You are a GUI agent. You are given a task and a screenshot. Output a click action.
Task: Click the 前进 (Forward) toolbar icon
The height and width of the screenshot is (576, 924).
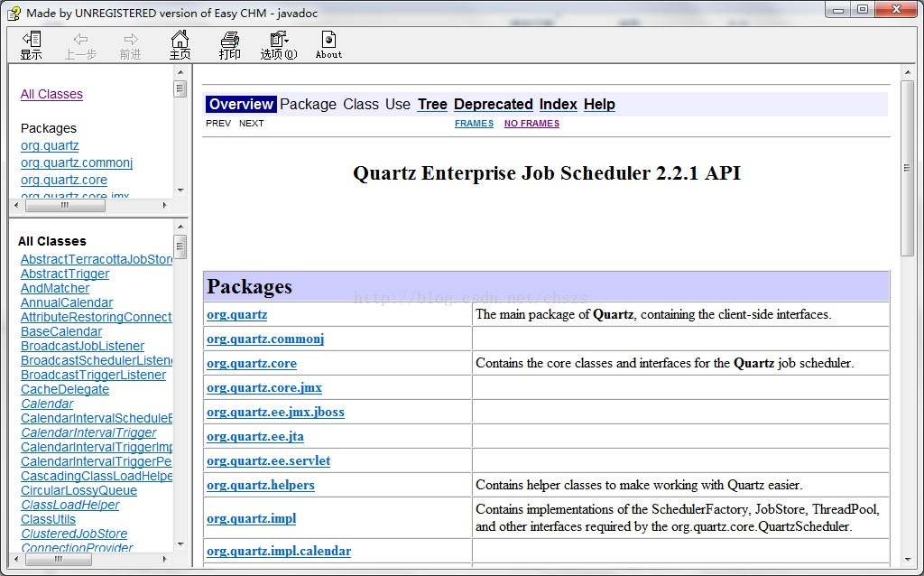[x=130, y=45]
